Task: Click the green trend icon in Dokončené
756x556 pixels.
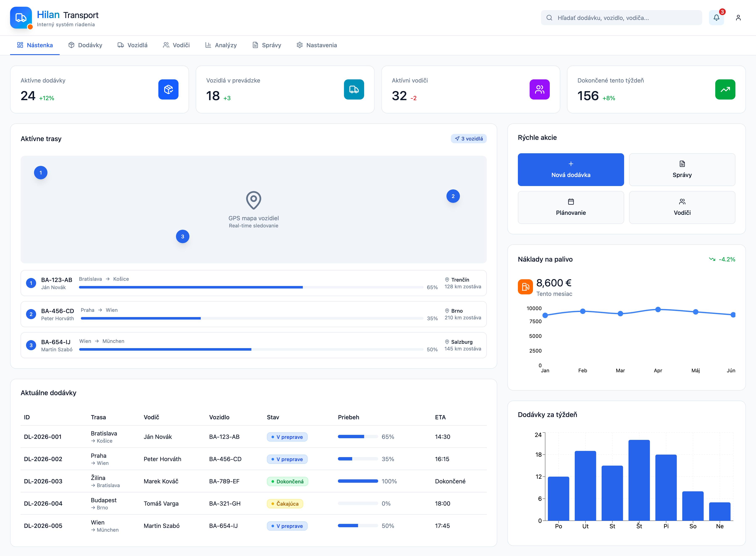Action: point(725,89)
